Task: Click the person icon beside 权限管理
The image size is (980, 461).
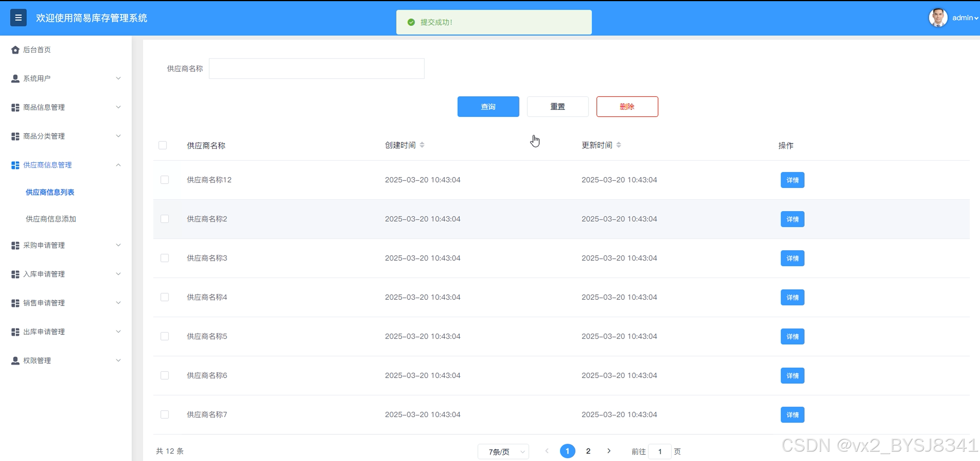Action: point(15,361)
